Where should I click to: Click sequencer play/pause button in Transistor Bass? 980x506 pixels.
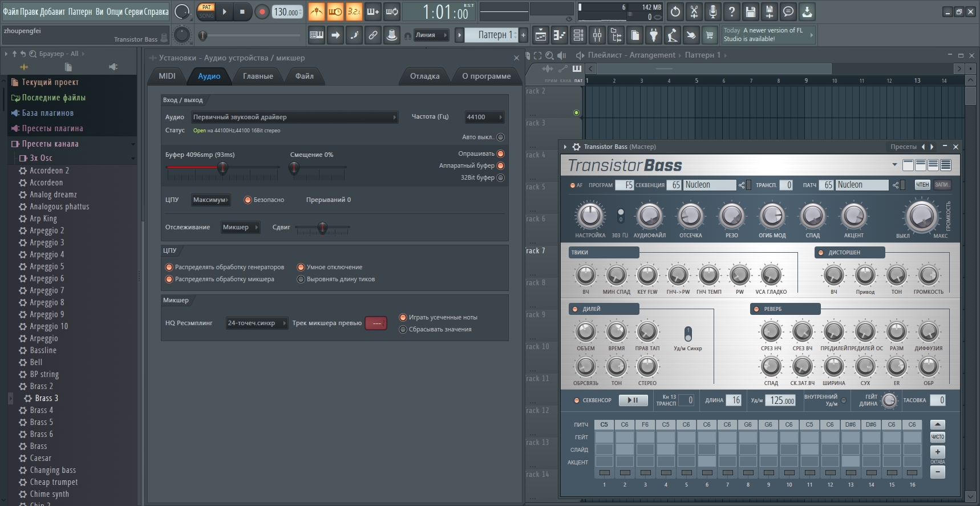tap(633, 400)
